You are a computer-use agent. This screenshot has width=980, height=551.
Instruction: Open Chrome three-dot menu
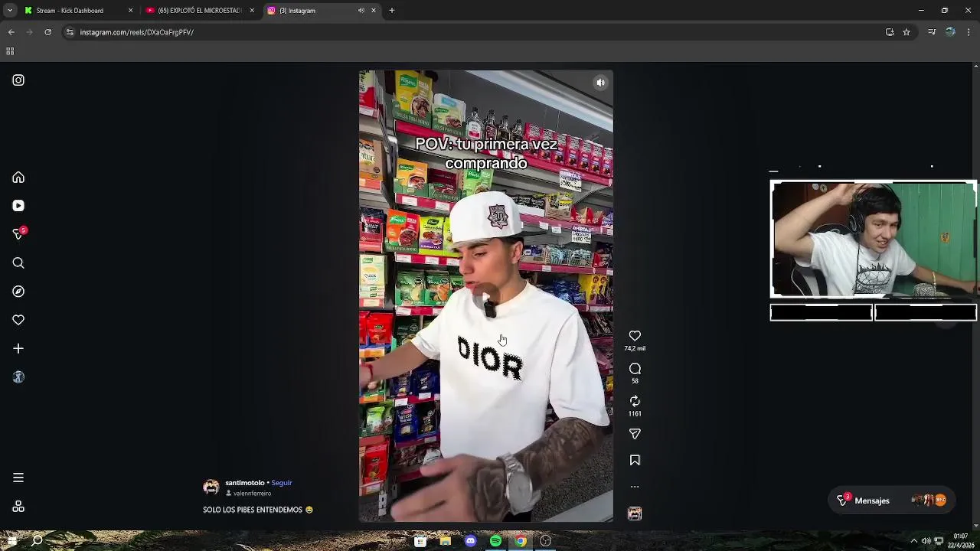[969, 32]
